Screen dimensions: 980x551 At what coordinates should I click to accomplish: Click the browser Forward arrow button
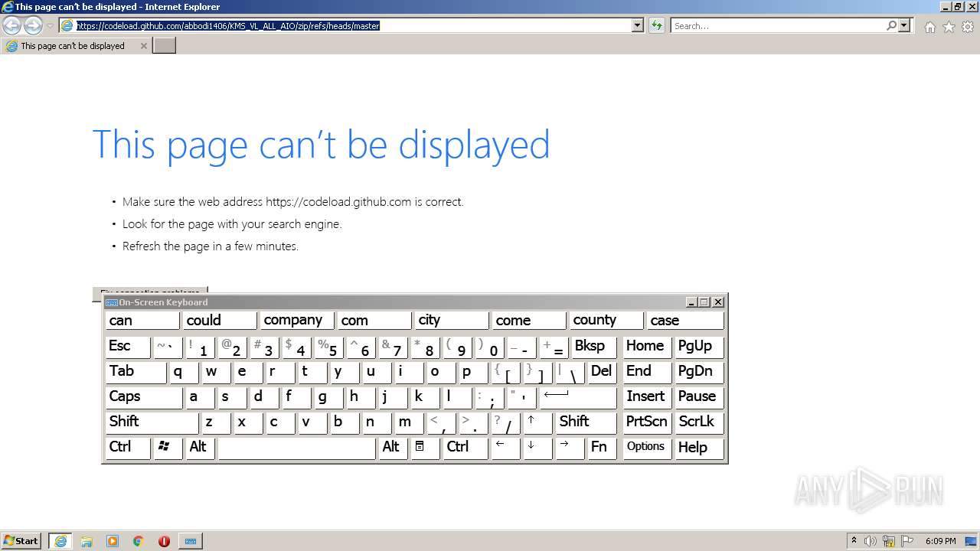[x=33, y=26]
